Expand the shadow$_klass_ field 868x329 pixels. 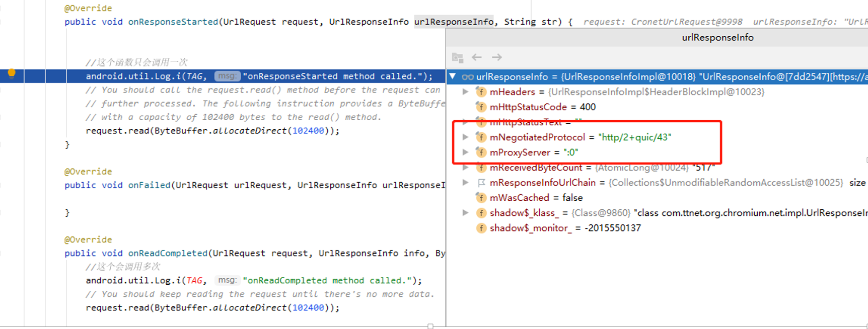[466, 213]
